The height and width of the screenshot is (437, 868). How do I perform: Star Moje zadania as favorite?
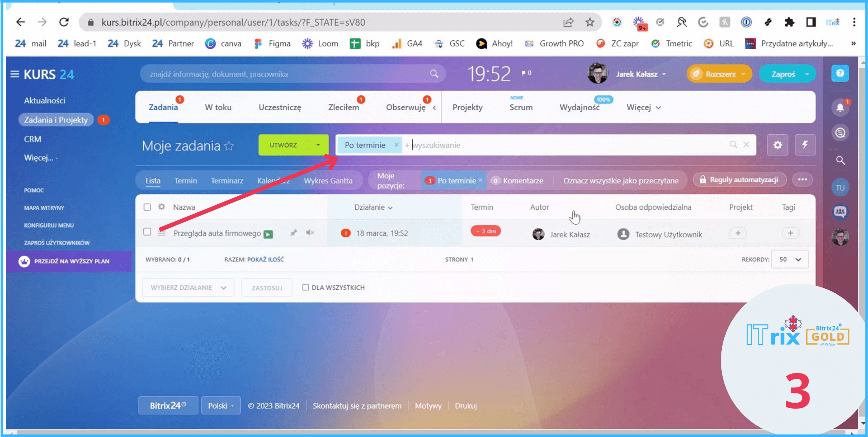(x=229, y=146)
